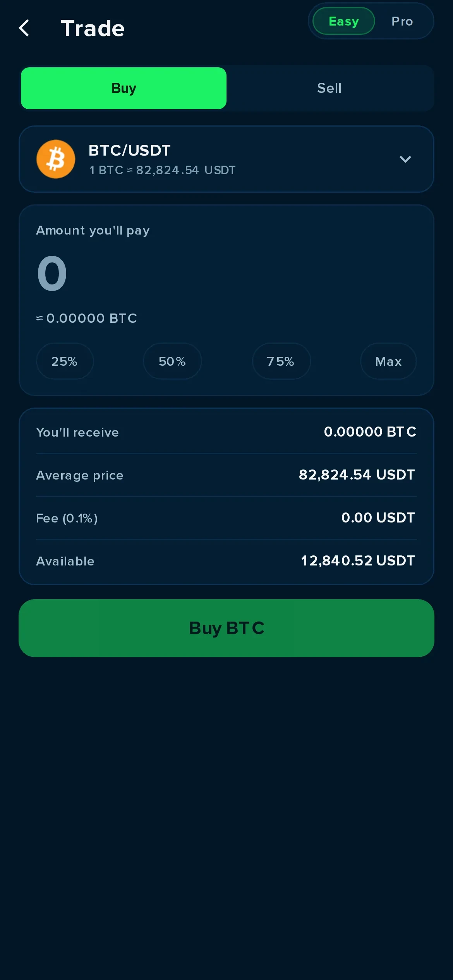453x980 pixels.
Task: Go back using the arrow icon
Action: click(24, 28)
